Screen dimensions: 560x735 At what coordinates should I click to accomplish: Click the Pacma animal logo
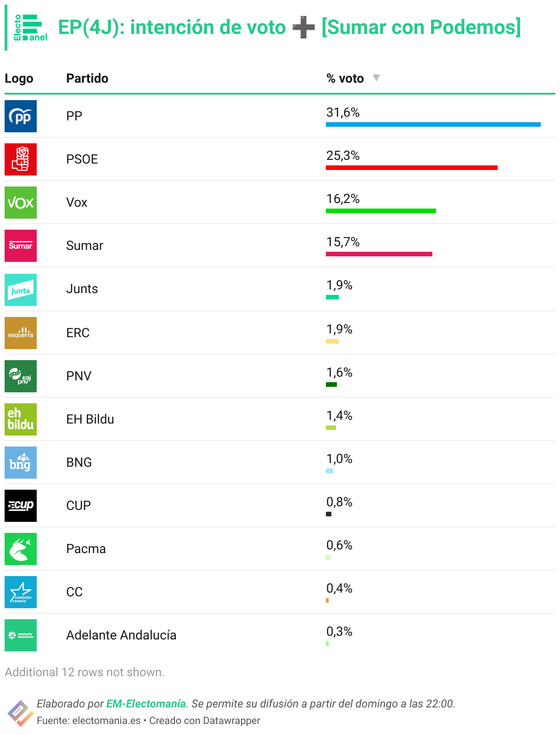21,549
